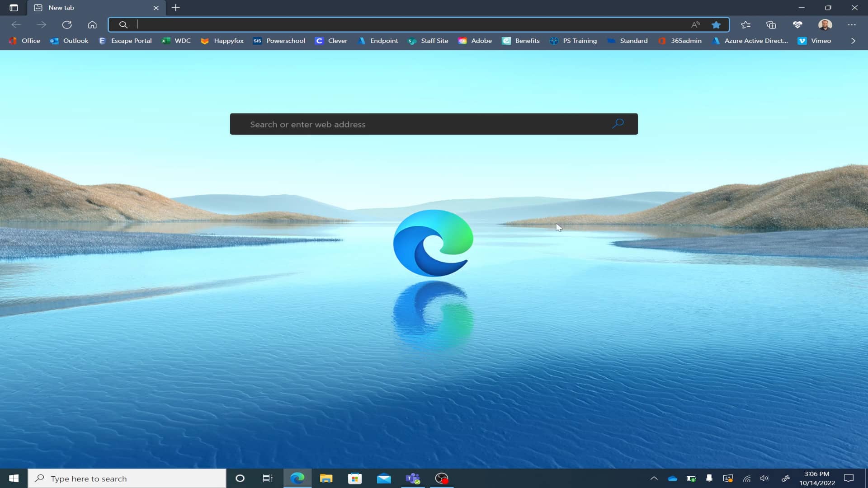This screenshot has height=488, width=868.
Task: Refresh the current page
Action: (x=67, y=25)
